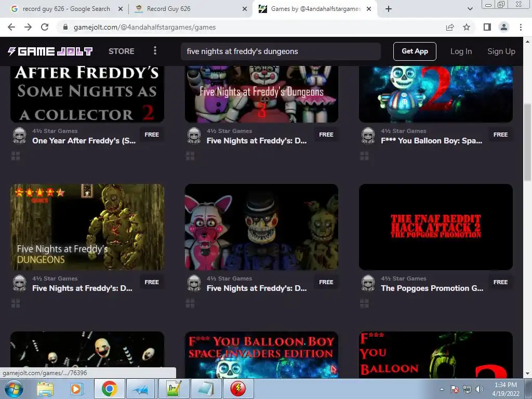Click FREE badge on F*** You Balloon Boy card

[x=500, y=135]
